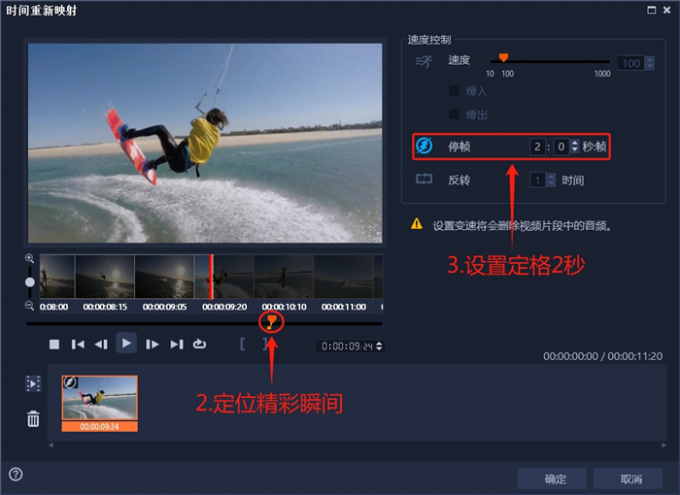Click the orange playhead marker on scrubber
680x495 pixels.
coord(271,322)
